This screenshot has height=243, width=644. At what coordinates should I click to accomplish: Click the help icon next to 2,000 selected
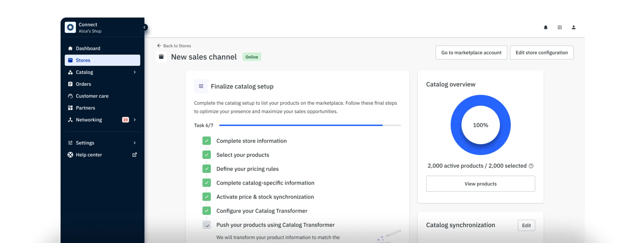pyautogui.click(x=531, y=166)
